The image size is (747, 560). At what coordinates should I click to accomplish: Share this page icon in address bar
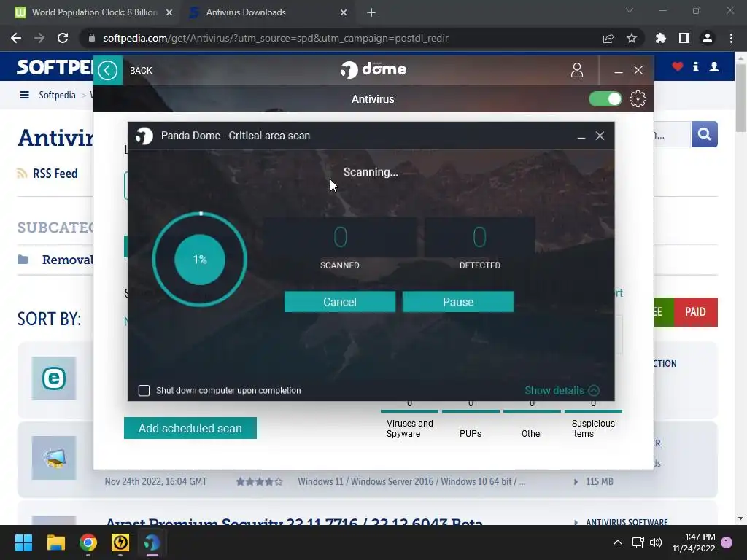pos(608,38)
